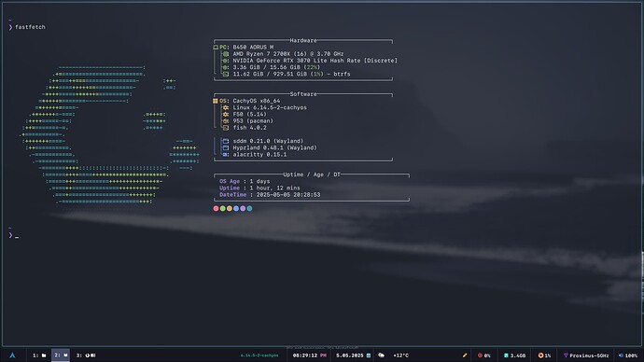Viewport: 644px width, 362px height.
Task: Click the 'Uptime / Age / DT' section header
Action: [312, 174]
